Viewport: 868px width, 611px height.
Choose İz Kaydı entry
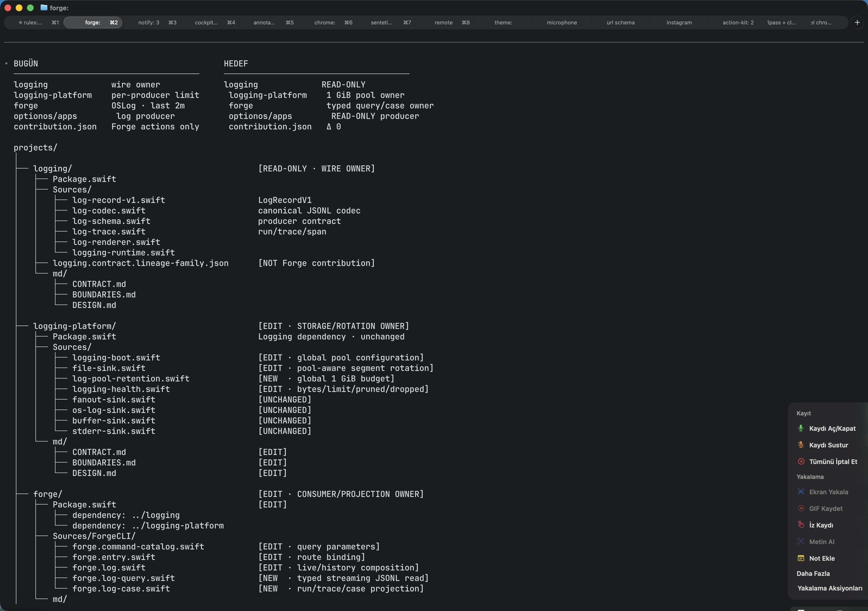point(828,525)
